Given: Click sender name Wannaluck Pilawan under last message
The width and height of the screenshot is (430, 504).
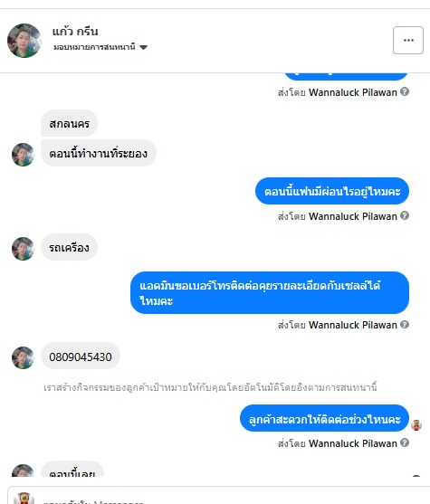Looking at the screenshot, I should pyautogui.click(x=353, y=443).
